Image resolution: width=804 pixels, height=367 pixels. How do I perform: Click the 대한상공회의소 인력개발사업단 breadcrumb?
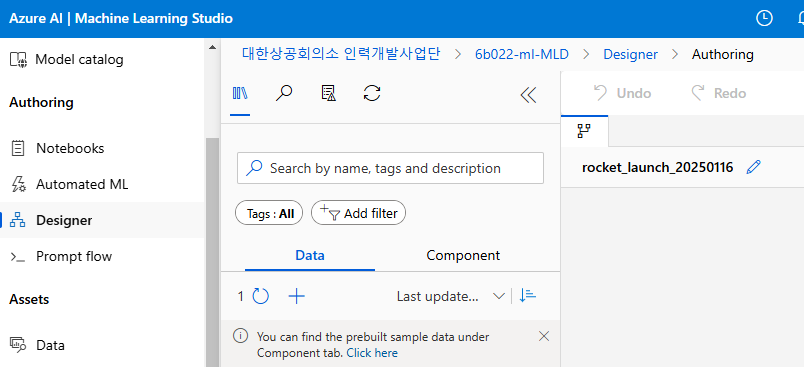(341, 54)
